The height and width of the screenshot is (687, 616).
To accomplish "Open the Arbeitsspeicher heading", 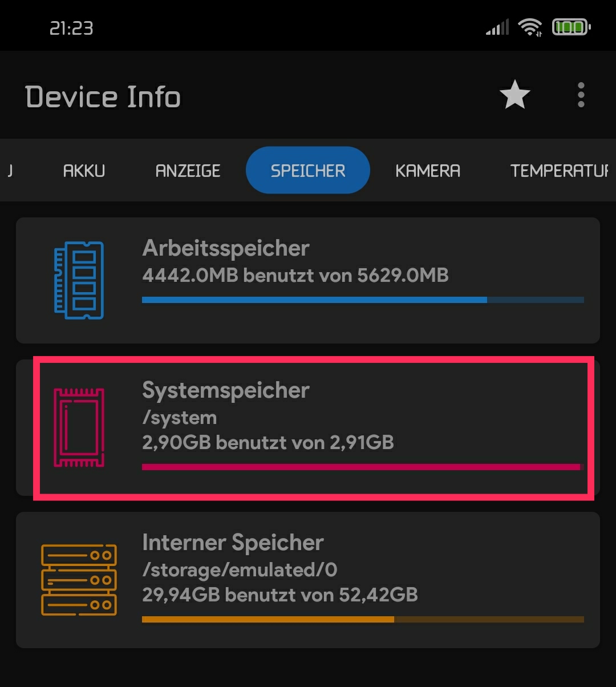I will pos(226,248).
